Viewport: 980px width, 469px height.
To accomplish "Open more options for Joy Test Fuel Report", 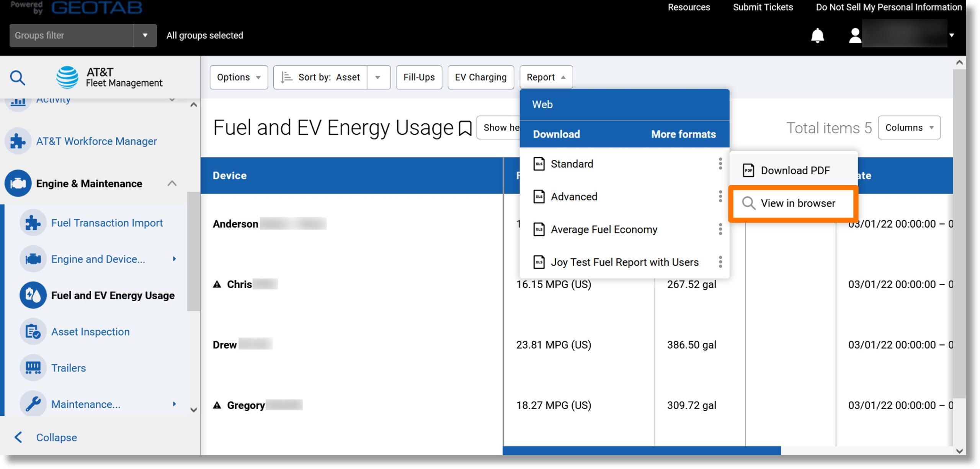I will pos(720,262).
